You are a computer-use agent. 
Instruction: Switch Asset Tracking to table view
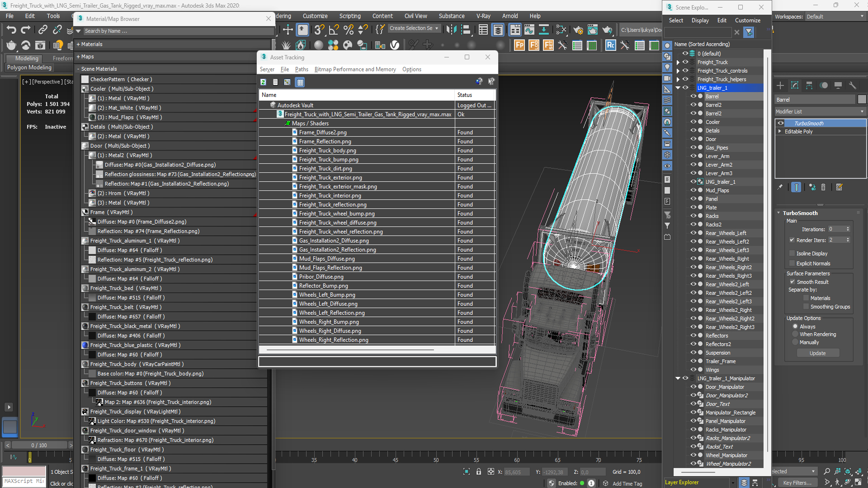coord(300,82)
